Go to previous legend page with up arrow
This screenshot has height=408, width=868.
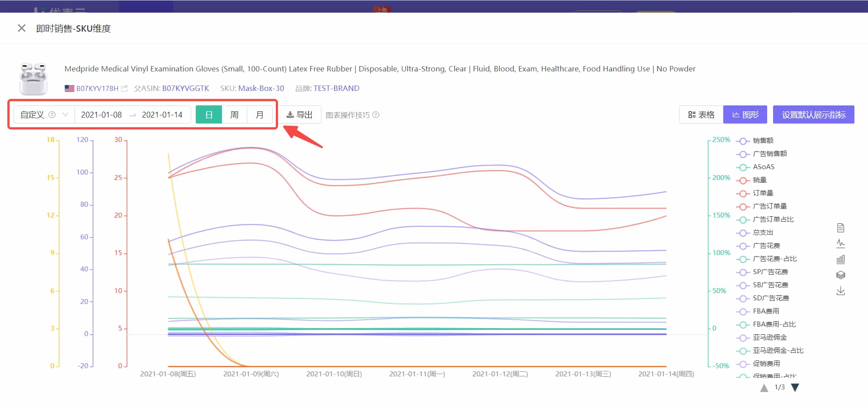pyautogui.click(x=764, y=388)
